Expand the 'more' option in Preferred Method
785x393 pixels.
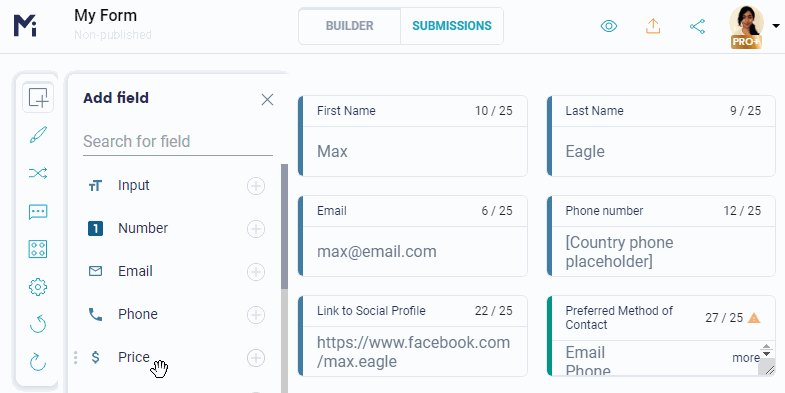pyautogui.click(x=746, y=357)
